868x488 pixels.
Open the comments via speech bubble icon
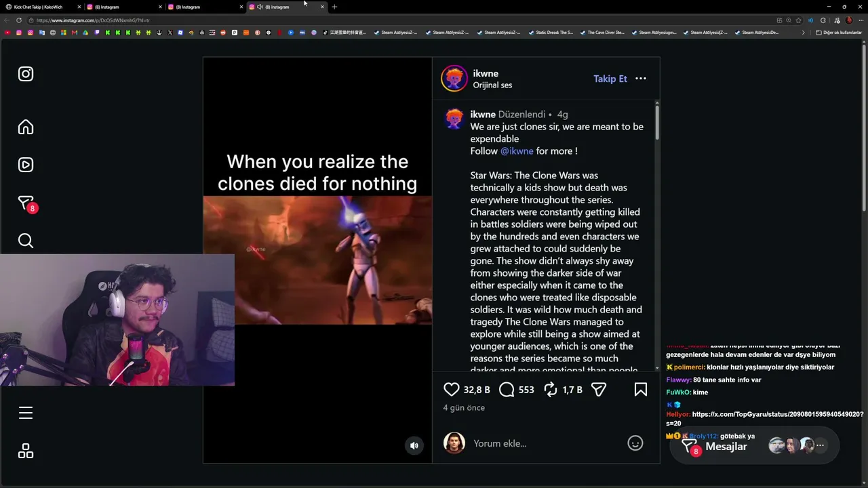[x=507, y=389]
